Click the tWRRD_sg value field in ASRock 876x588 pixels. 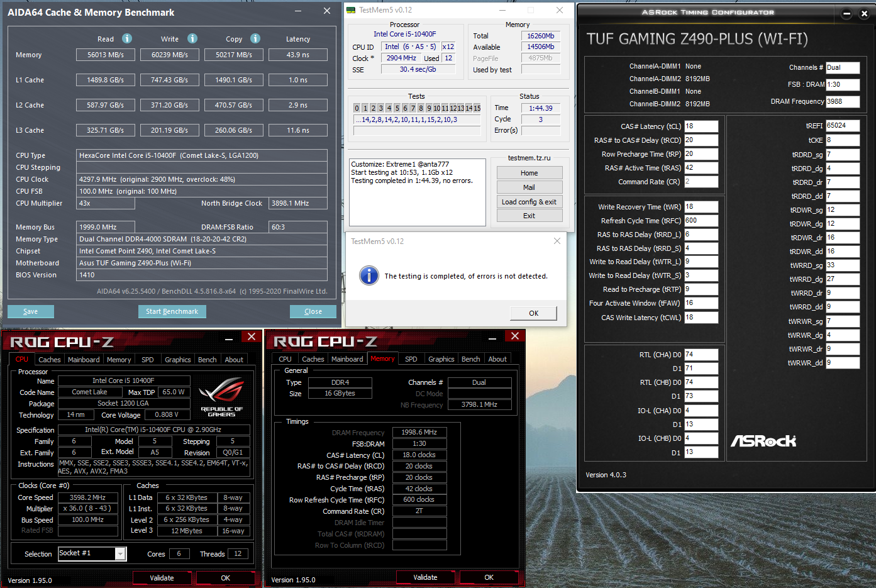[842, 265]
